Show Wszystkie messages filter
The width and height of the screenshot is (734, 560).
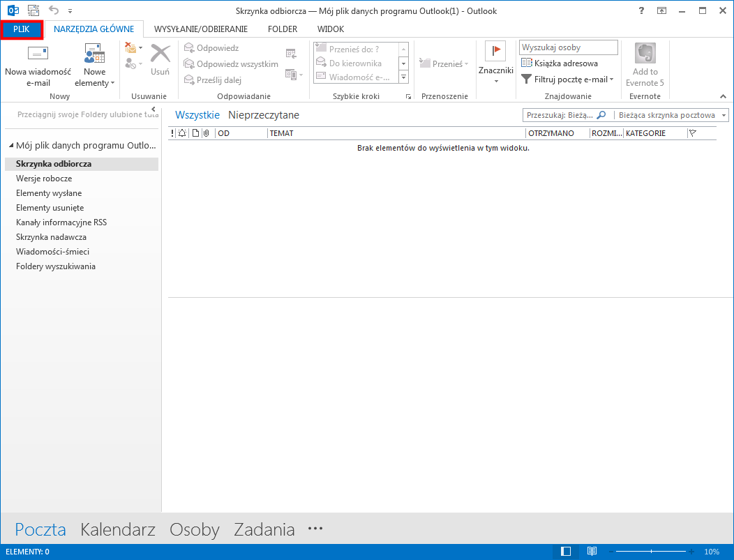(x=197, y=115)
